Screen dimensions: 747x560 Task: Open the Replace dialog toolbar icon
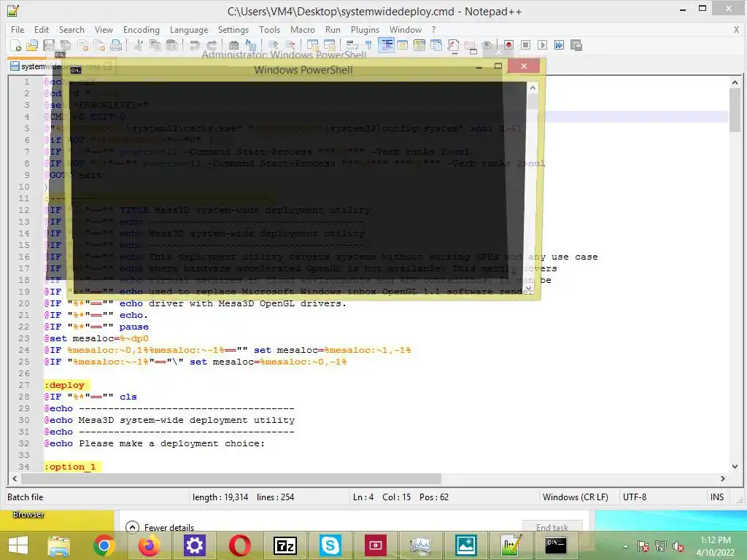(x=251, y=45)
